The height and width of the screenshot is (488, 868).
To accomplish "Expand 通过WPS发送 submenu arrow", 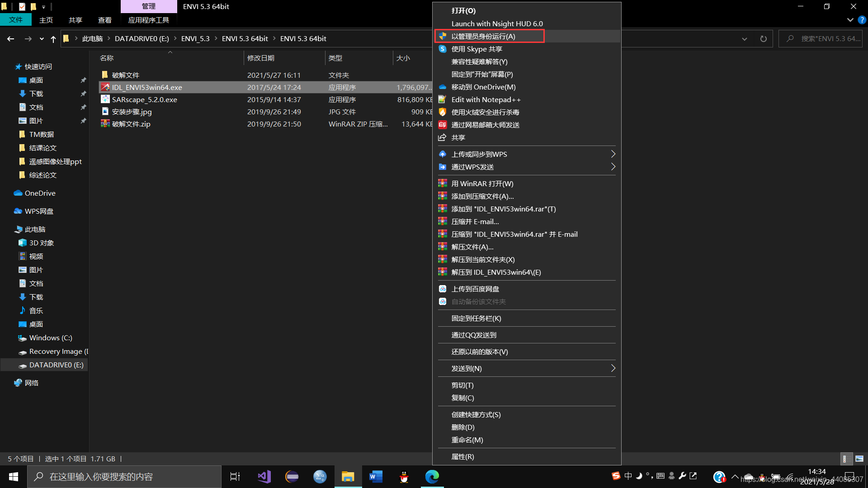I will tap(613, 167).
